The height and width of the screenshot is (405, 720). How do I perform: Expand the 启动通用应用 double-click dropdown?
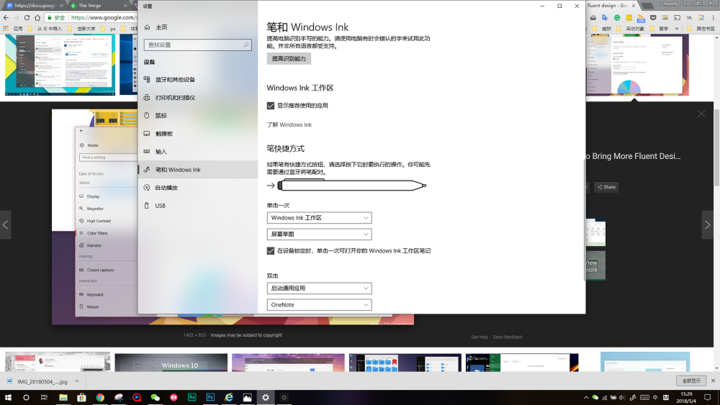coord(319,288)
